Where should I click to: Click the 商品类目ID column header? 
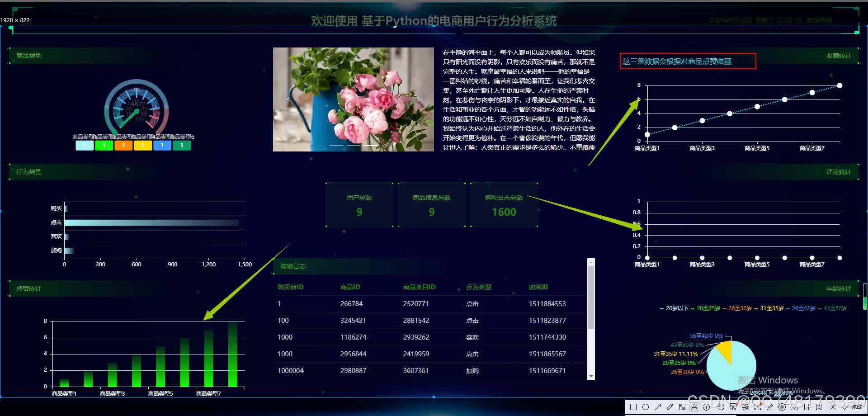click(x=419, y=287)
